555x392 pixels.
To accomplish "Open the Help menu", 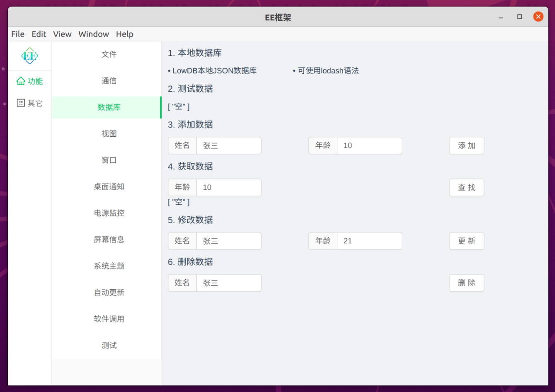I will (x=124, y=34).
